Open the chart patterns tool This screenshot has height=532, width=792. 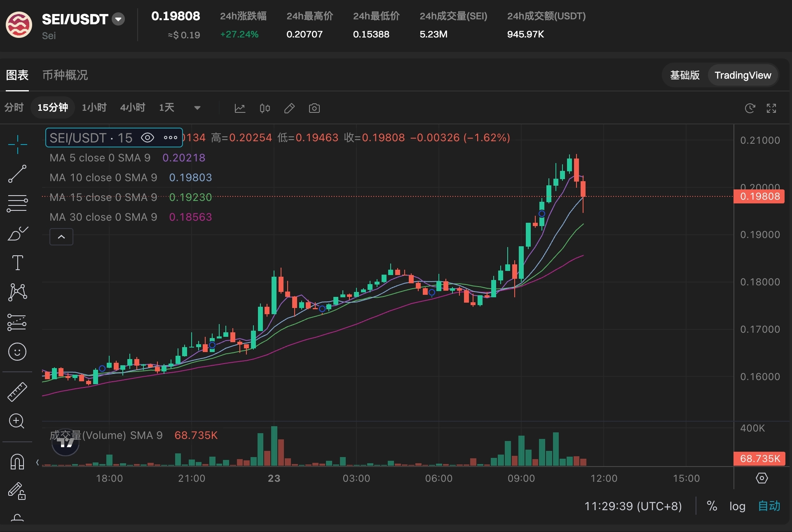coord(17,292)
